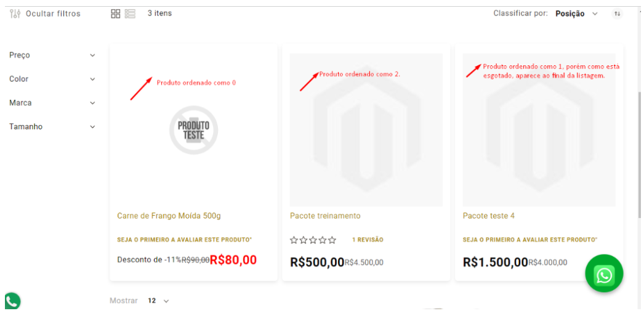Viewport: 644px width, 316px height.
Task: Open the Pacote treinamento product link
Action: 325,216
